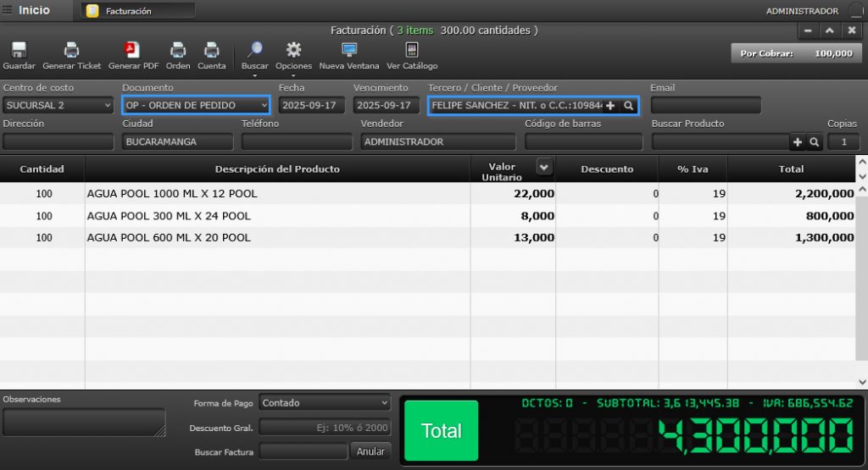Click the Orden printer icon
Screen dimensions: 868x470
(x=178, y=51)
